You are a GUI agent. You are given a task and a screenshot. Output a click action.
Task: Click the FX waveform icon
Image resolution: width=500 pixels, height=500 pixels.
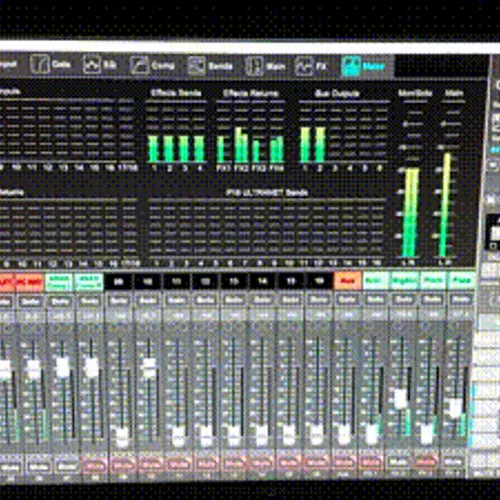click(x=304, y=66)
